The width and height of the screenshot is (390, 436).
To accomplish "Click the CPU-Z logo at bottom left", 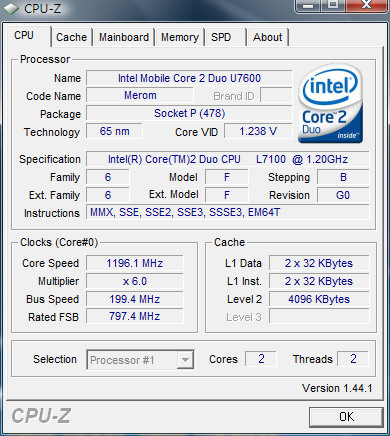I will 41,416.
